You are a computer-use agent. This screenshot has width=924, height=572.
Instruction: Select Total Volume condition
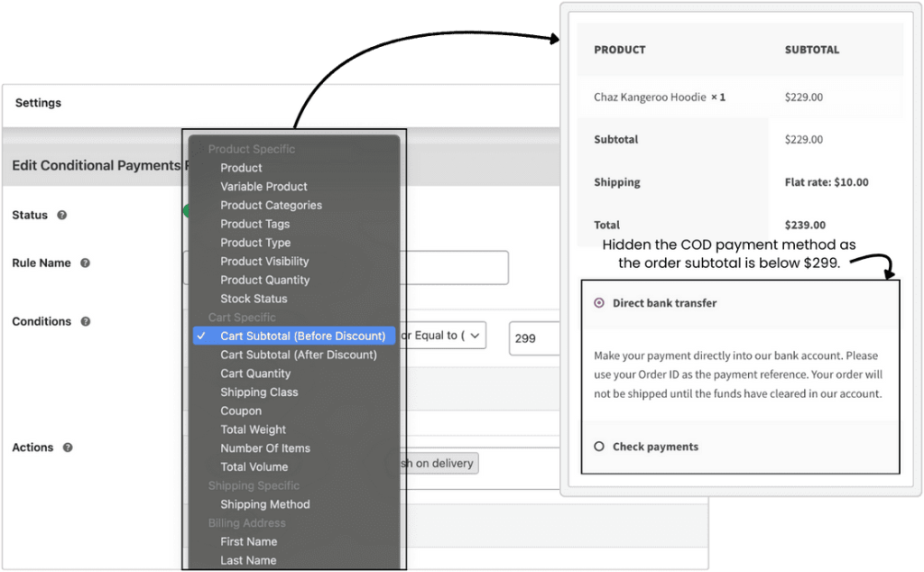click(254, 467)
